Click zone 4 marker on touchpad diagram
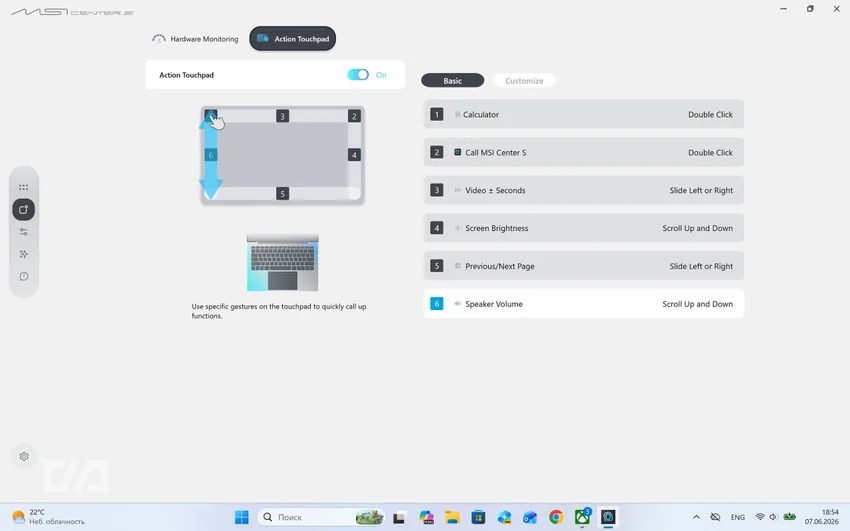This screenshot has width=850, height=531. (354, 155)
